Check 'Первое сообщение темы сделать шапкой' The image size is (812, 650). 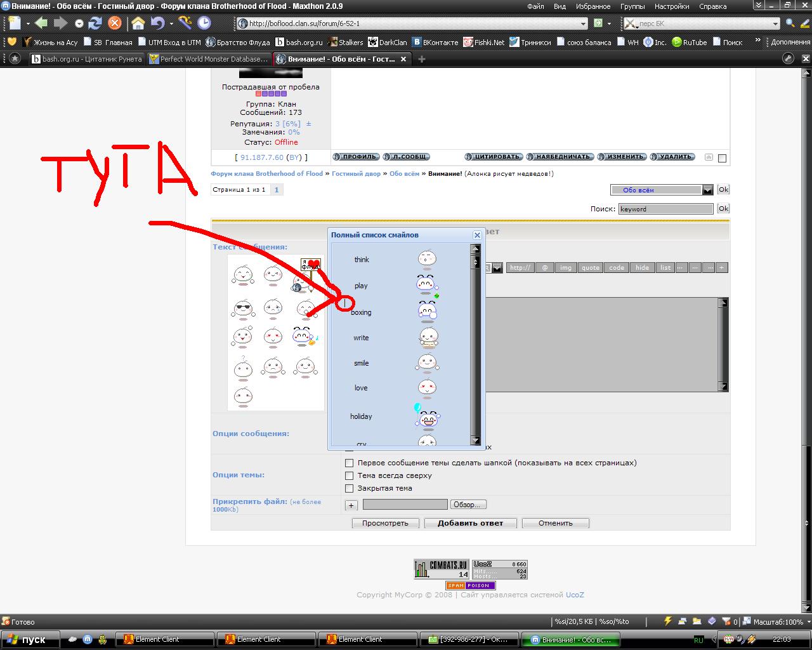point(349,463)
